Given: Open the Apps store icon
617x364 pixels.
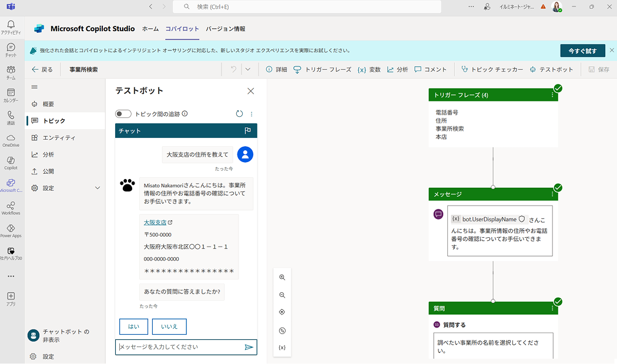Looking at the screenshot, I should 11,299.
